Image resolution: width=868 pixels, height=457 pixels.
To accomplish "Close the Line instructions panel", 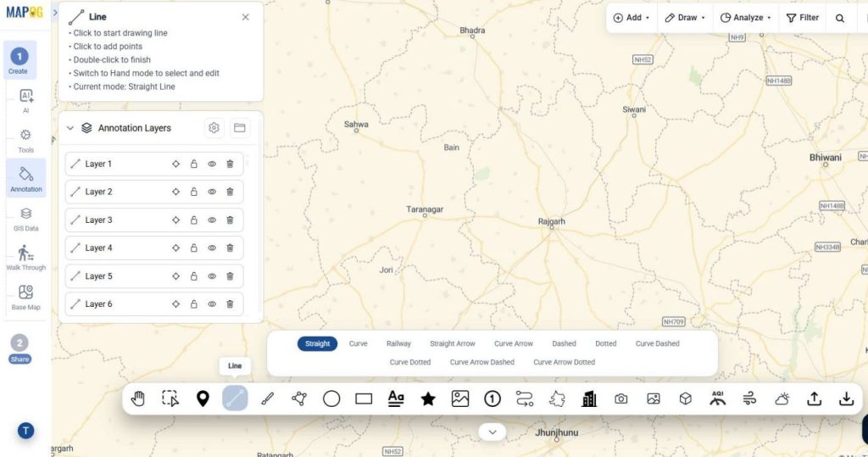I will pyautogui.click(x=245, y=17).
